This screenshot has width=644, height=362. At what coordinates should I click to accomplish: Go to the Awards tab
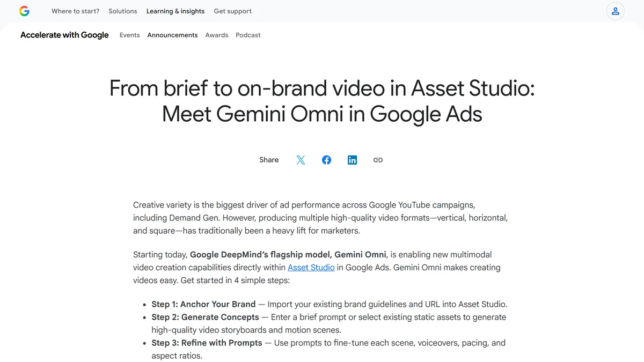(217, 35)
